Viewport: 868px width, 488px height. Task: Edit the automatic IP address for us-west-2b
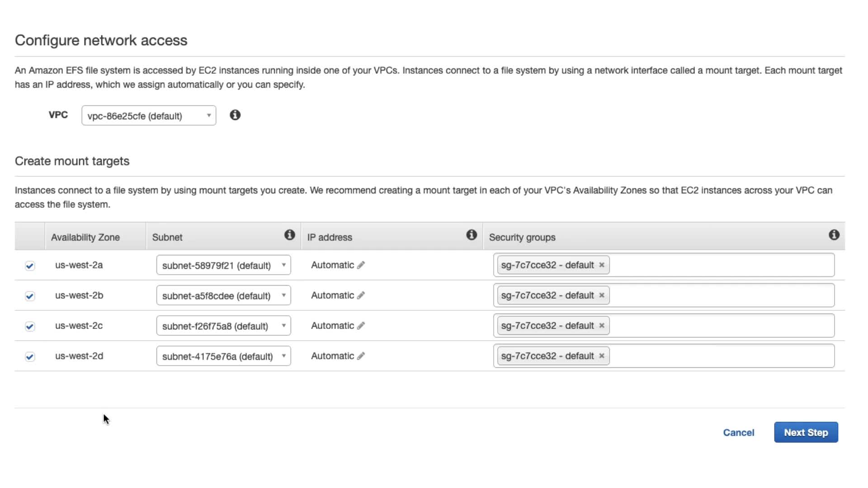(x=361, y=296)
